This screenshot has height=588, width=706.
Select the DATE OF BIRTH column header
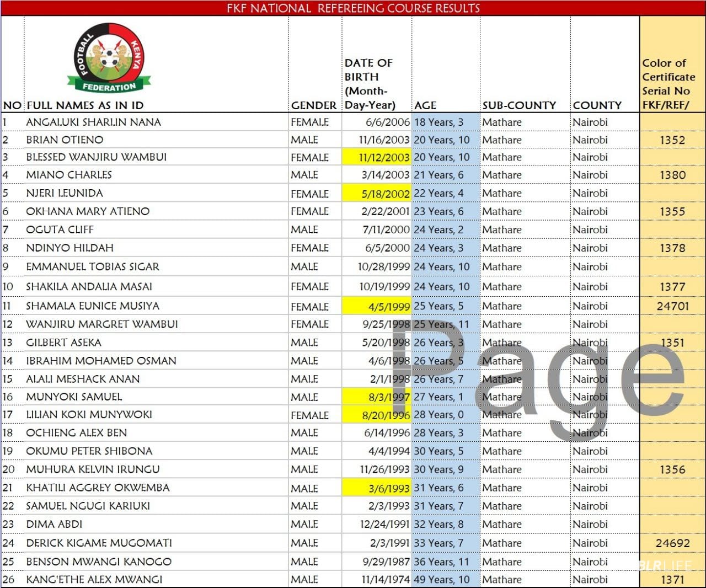(x=370, y=84)
